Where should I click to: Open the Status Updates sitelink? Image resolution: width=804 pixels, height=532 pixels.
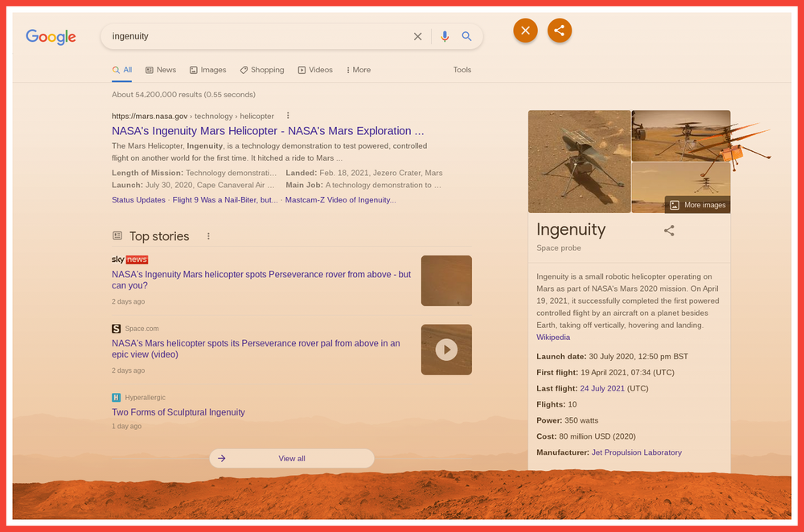[x=138, y=200]
